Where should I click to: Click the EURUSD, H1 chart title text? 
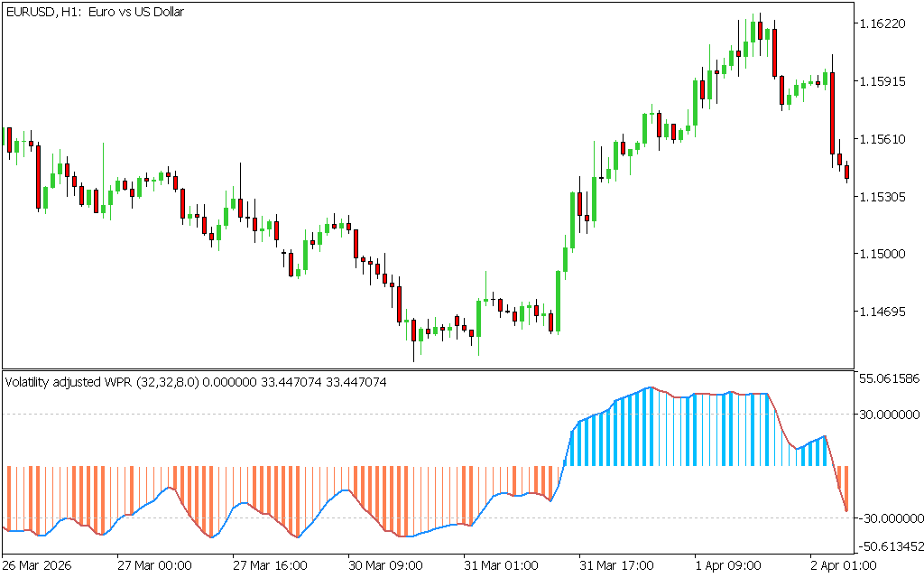click(x=95, y=13)
